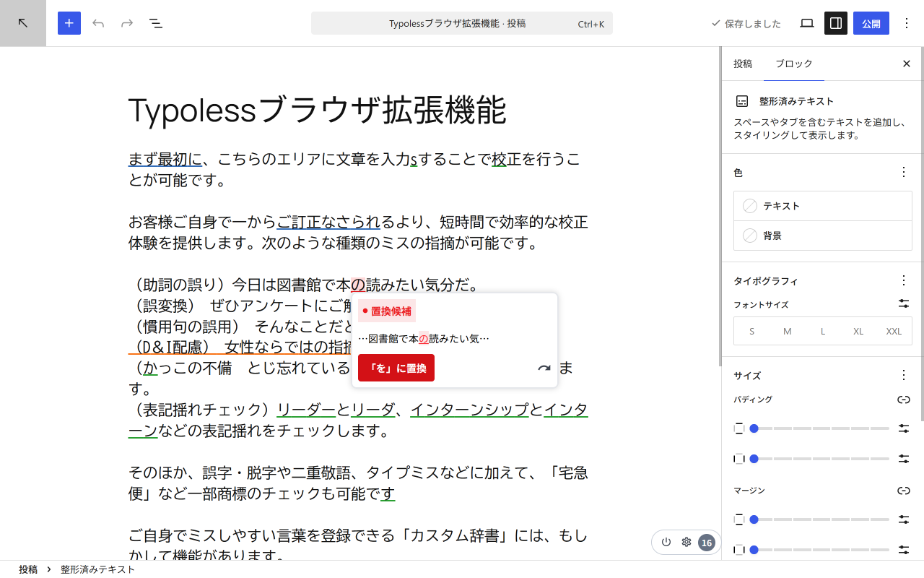Click the preformatted block icon
The image size is (924, 578).
(742, 101)
